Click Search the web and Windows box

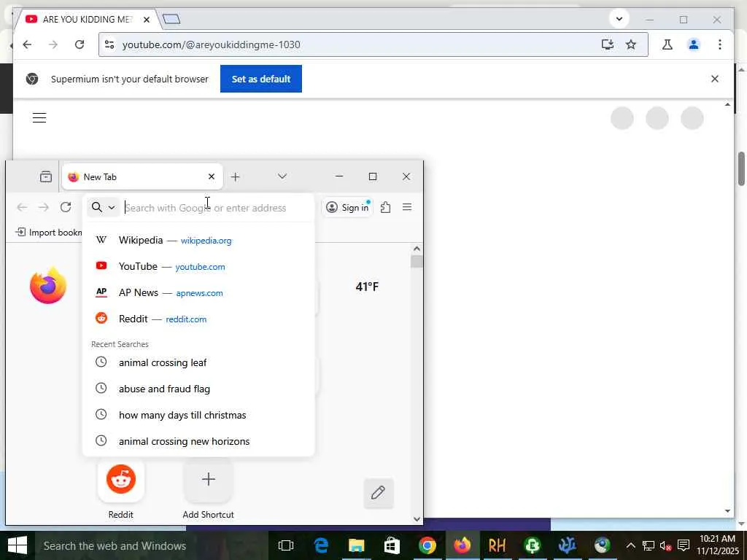pyautogui.click(x=152, y=545)
